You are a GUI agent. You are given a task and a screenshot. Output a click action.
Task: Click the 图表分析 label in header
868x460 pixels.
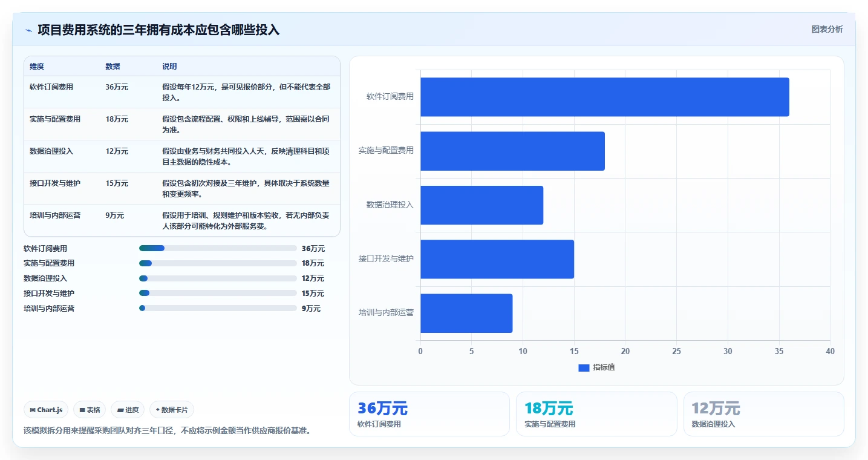827,29
